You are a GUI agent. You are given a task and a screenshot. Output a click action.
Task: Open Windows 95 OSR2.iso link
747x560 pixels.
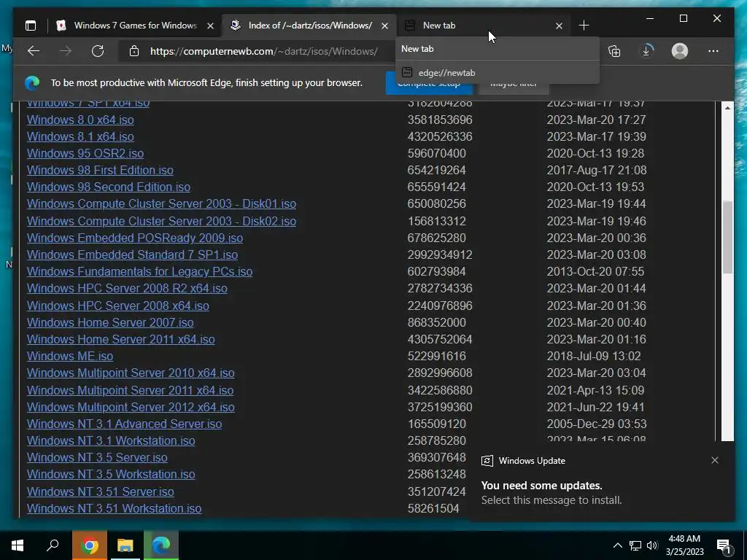click(85, 153)
